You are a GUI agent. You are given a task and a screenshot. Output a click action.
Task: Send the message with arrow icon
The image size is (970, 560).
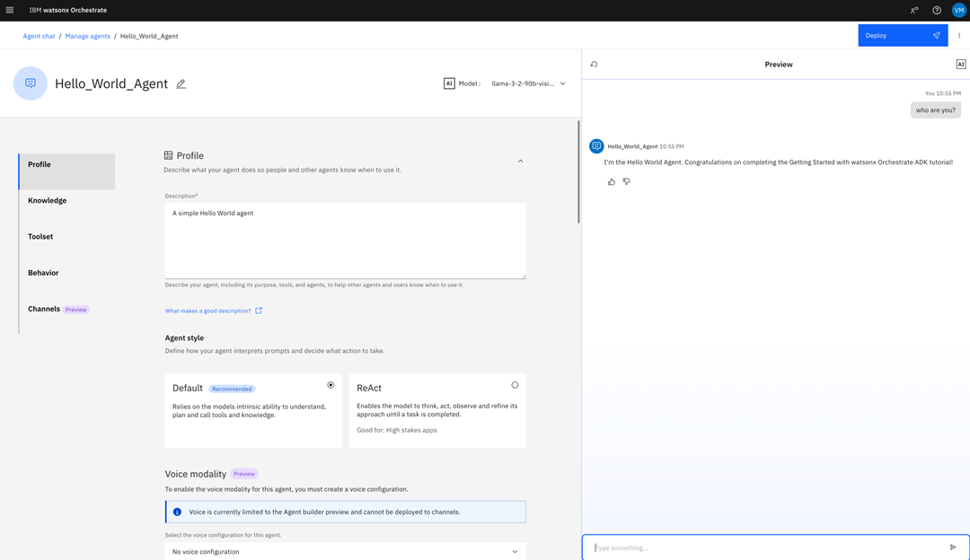point(953,547)
